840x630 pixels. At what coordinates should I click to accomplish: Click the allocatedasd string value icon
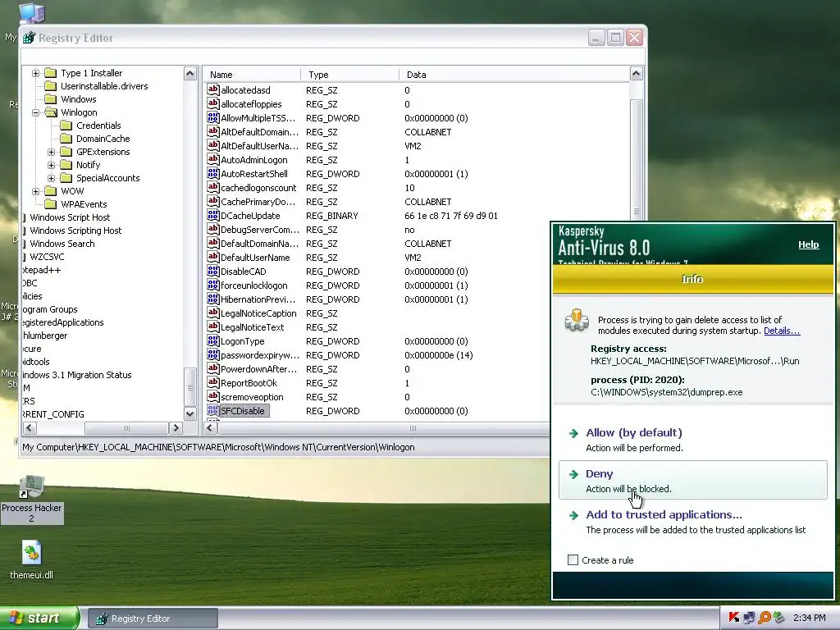(x=212, y=89)
